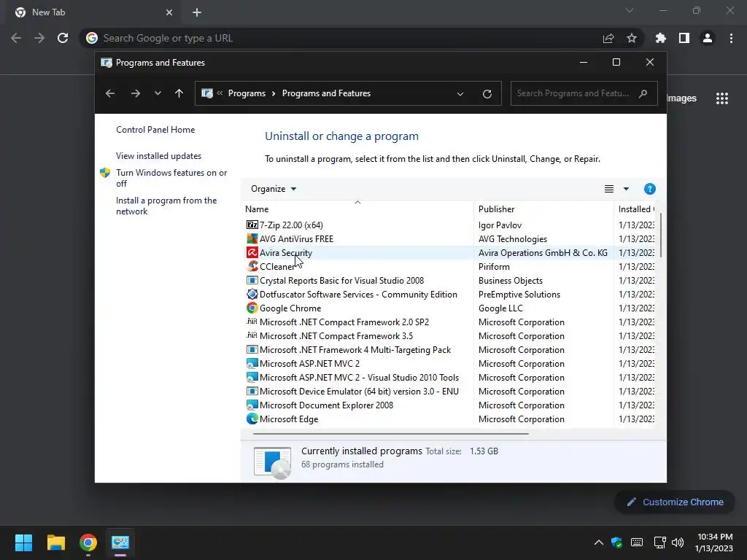The height and width of the screenshot is (560, 747).
Task: Close the New Tab tab
Action: pos(169,12)
